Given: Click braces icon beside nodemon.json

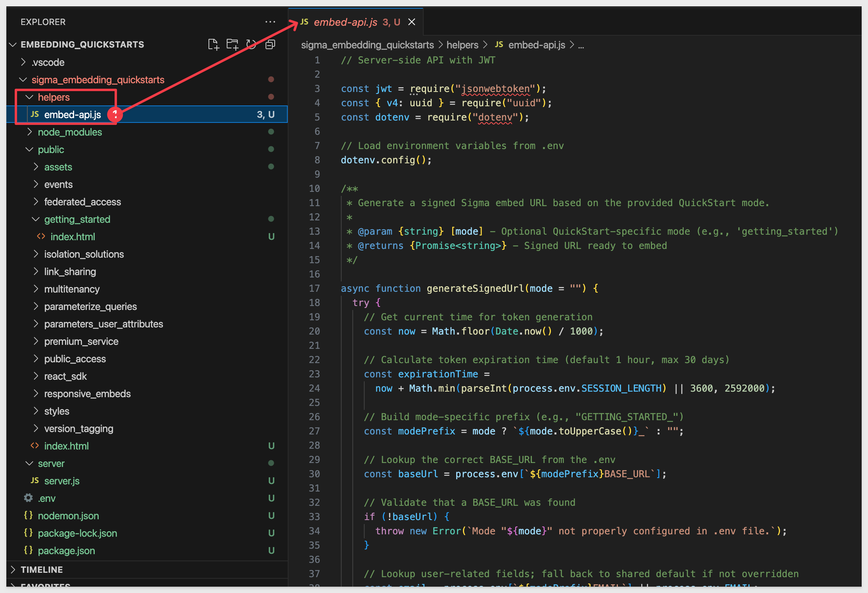Looking at the screenshot, I should tap(28, 515).
